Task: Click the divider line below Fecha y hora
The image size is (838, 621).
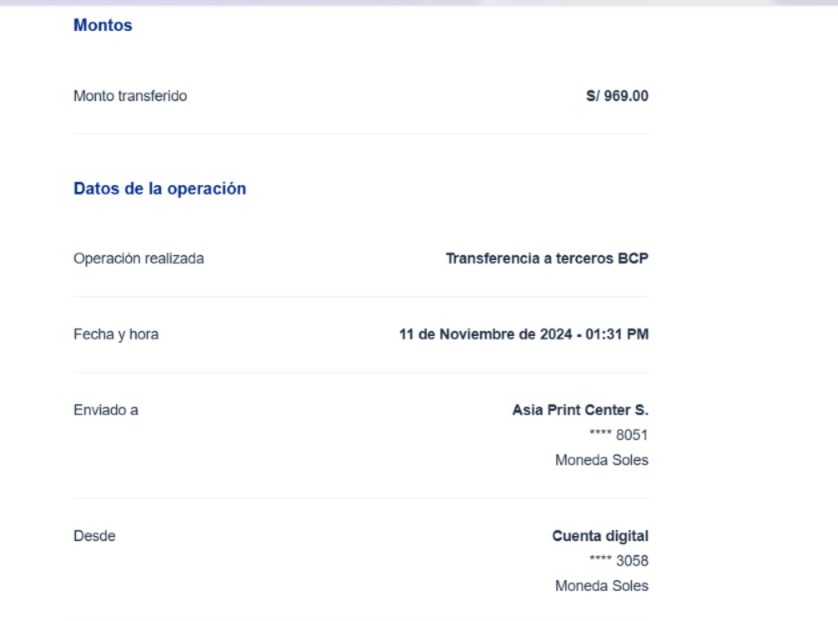Action: [x=360, y=373]
